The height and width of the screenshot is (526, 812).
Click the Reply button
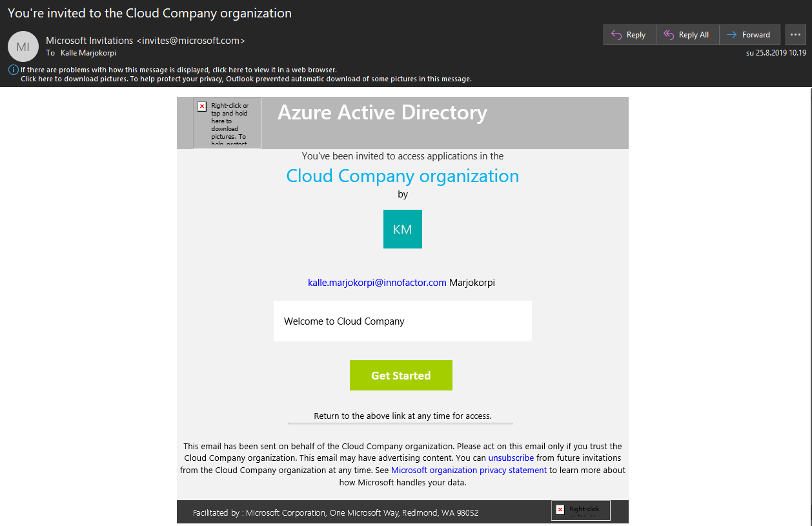629,35
